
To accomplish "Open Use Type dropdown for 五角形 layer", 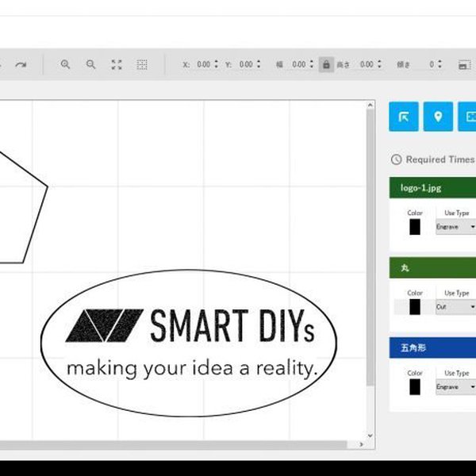I will tap(456, 386).
